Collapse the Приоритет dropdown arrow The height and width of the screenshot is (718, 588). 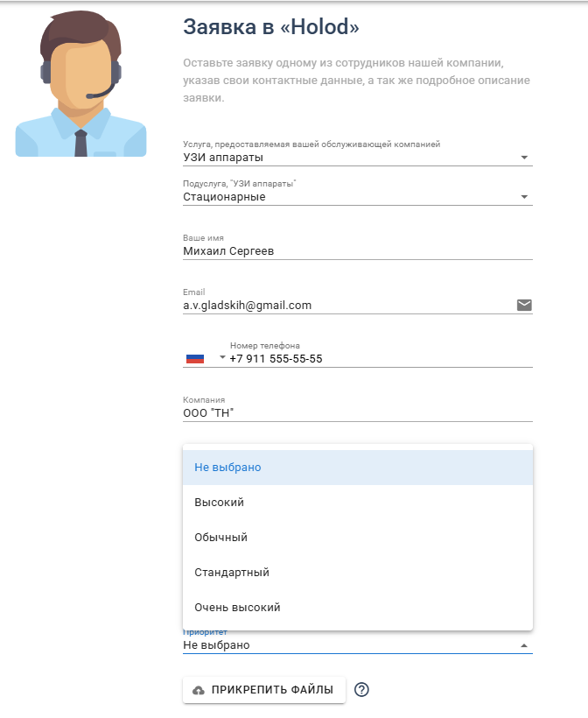[524, 645]
